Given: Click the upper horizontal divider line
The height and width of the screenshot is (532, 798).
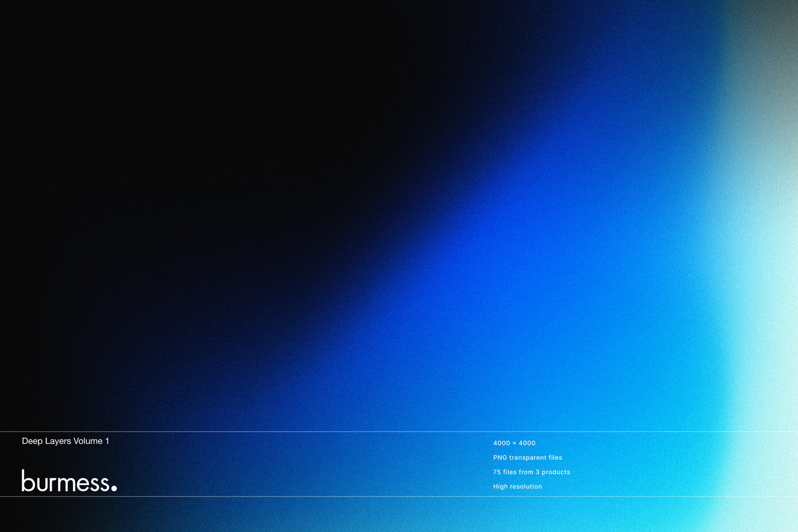Looking at the screenshot, I should pyautogui.click(x=399, y=431).
